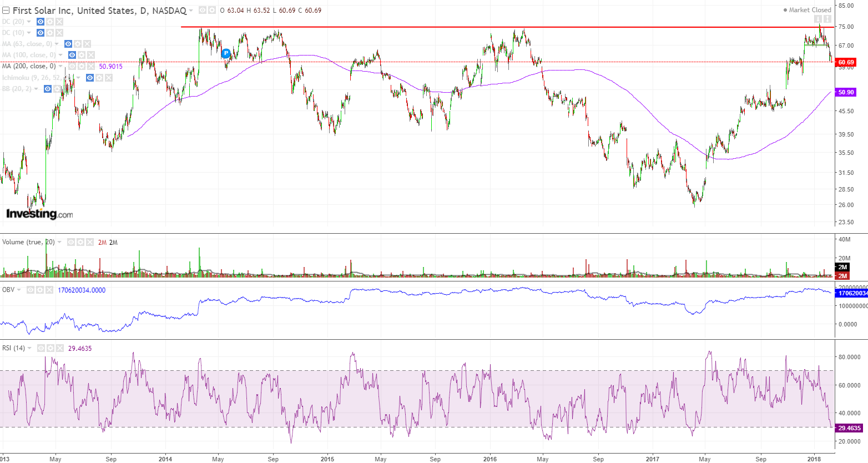Open MA (100, close, 0) settings gear
The image size is (868, 463).
click(82, 55)
